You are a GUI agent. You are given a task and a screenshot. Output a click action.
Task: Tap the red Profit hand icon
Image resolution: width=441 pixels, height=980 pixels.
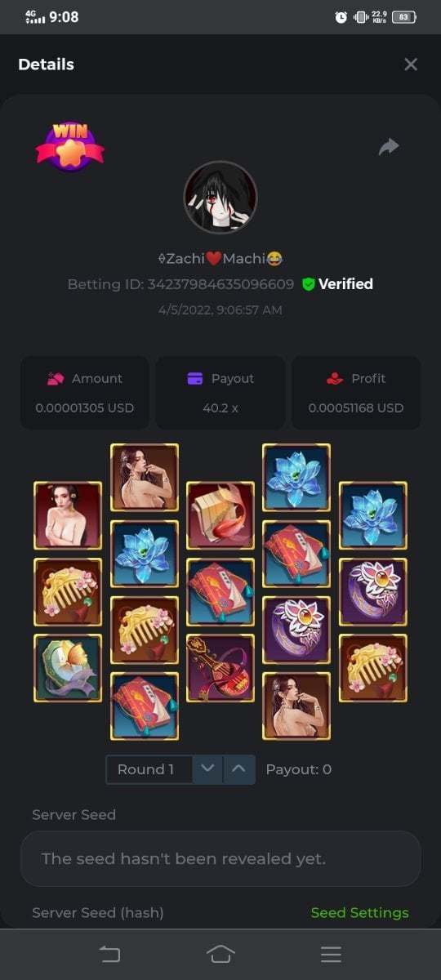pos(335,379)
